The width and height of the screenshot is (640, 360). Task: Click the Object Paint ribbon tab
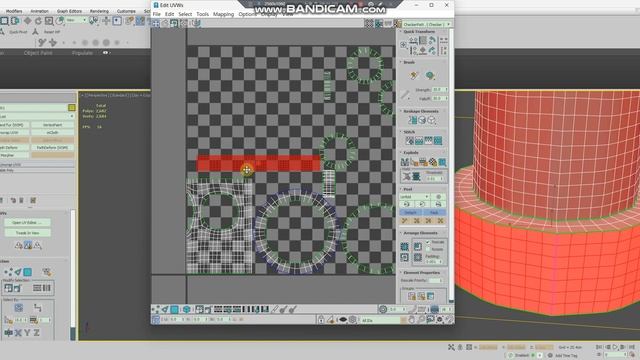38,53
